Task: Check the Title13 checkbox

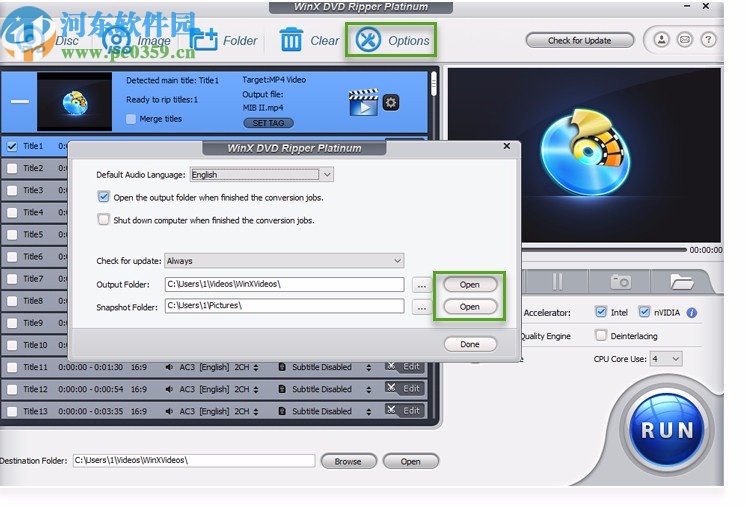Action: (12, 412)
